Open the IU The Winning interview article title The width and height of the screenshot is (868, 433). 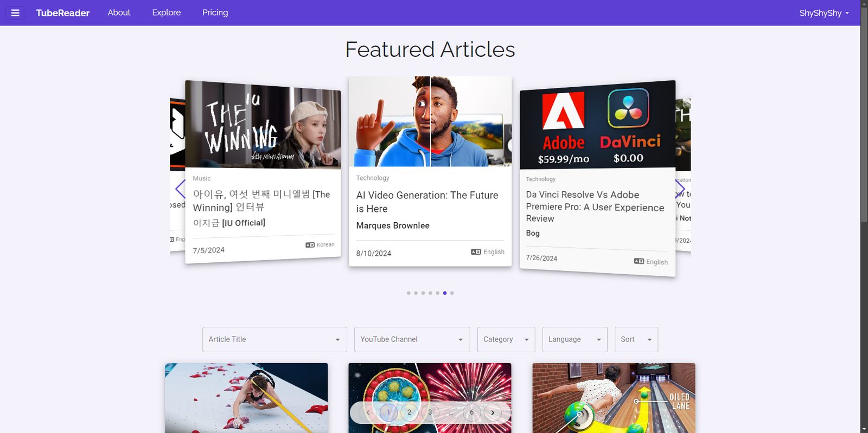(261, 201)
